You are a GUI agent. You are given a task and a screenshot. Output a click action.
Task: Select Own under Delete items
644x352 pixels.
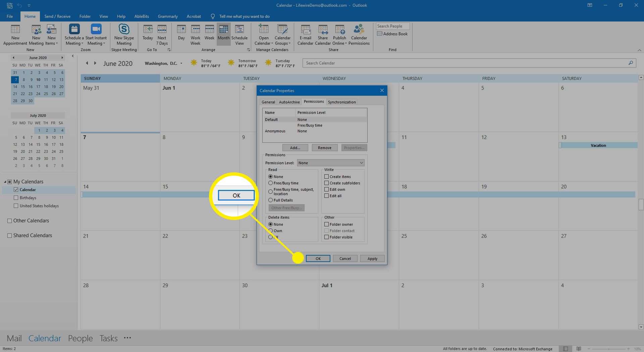coord(270,231)
